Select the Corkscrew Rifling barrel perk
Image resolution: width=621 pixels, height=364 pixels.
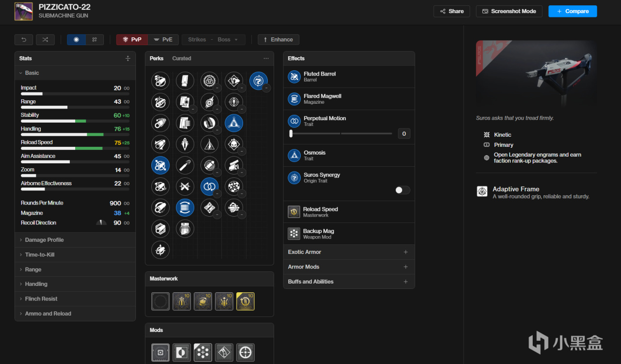pos(161,123)
